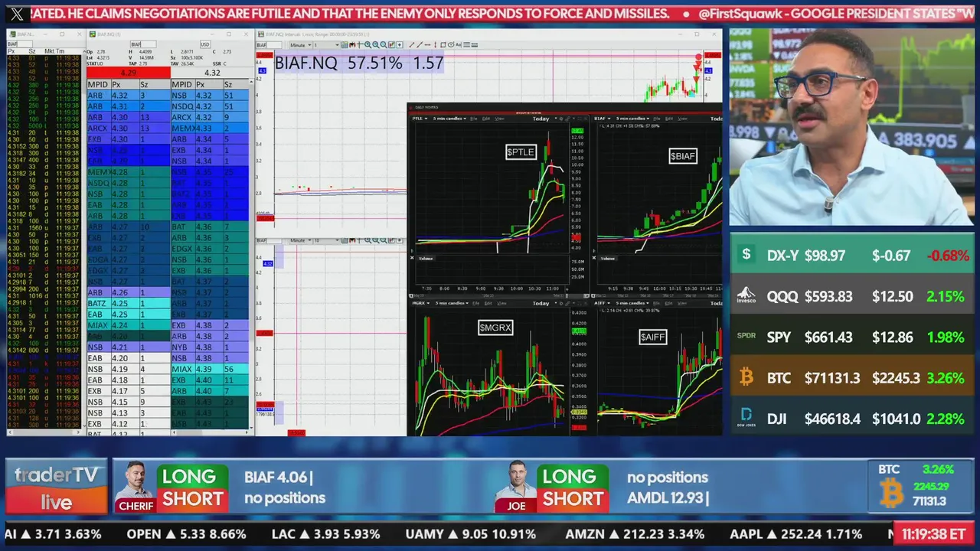Screen dimensions: 980x551
Task: Select BATZ 4.25 bid row
Action: (128, 303)
